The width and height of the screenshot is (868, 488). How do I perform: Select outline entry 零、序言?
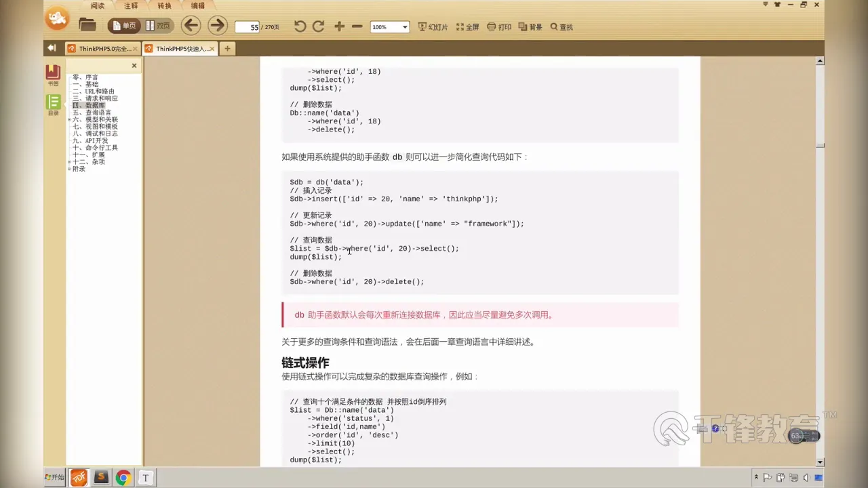click(85, 77)
